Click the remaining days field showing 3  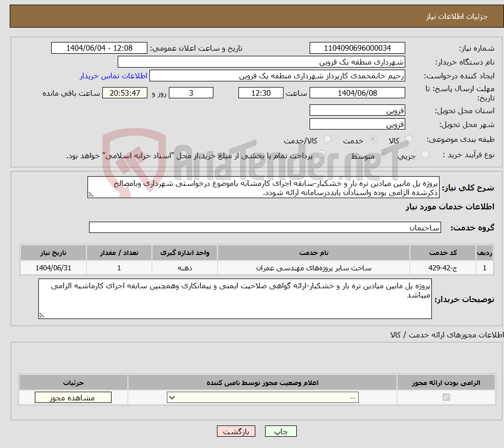(191, 93)
